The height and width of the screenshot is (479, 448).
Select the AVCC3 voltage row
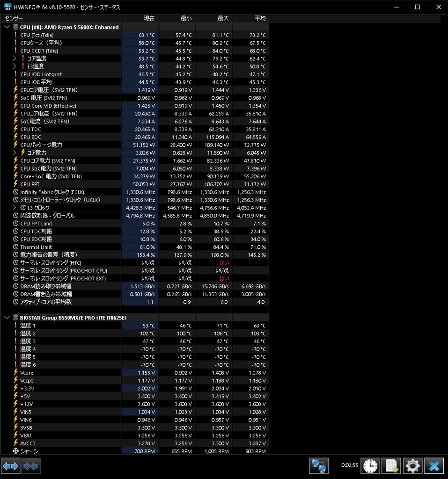135,443
